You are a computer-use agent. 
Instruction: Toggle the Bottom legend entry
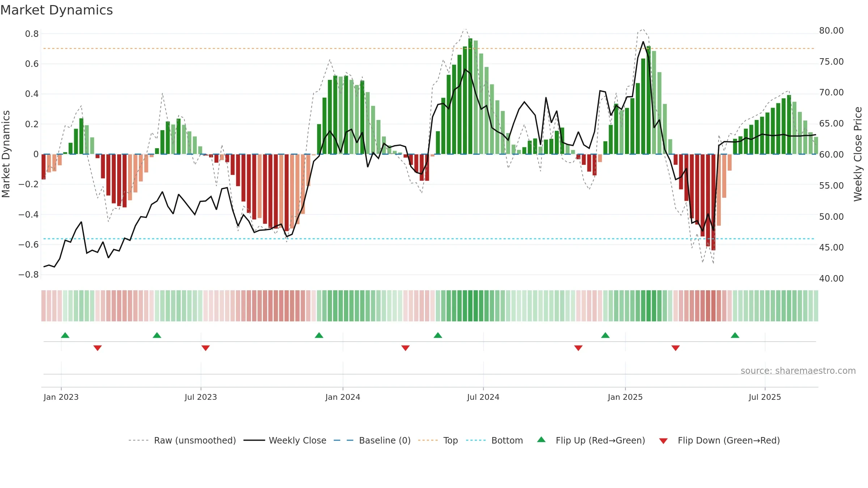[494, 440]
